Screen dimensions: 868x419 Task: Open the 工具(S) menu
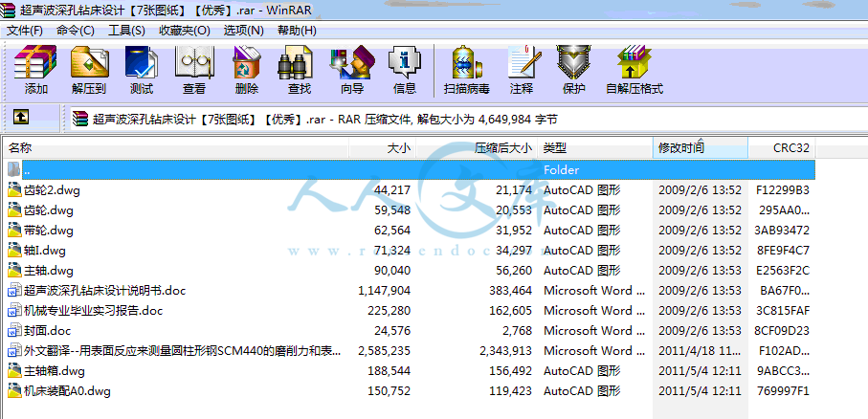[x=126, y=30]
